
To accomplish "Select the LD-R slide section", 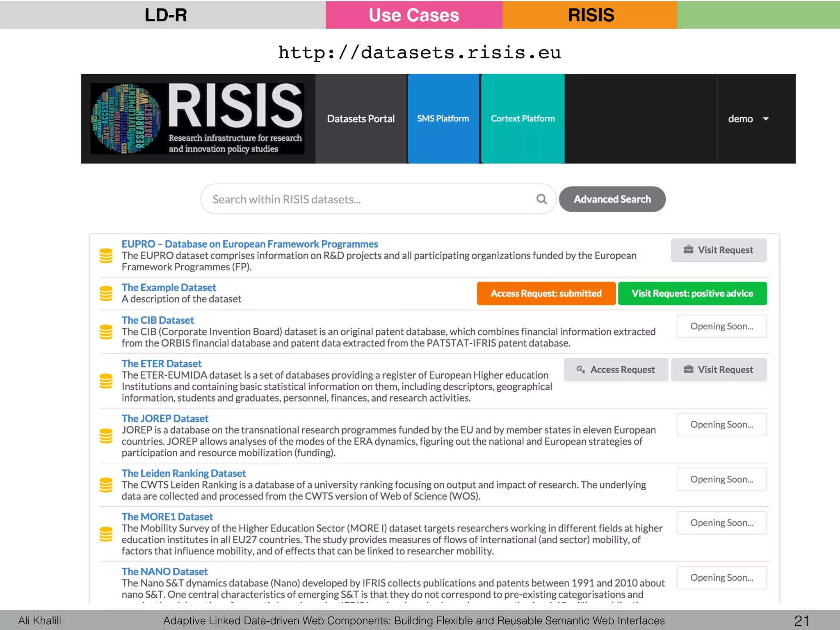I will point(163,15).
